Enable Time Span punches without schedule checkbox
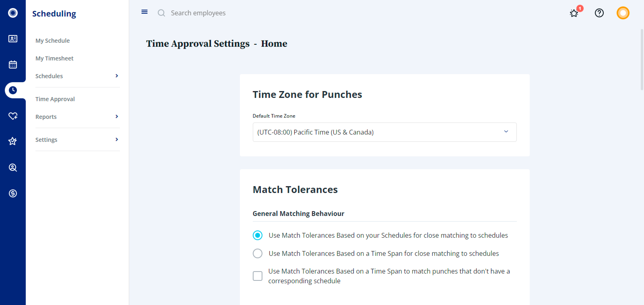 258,276
